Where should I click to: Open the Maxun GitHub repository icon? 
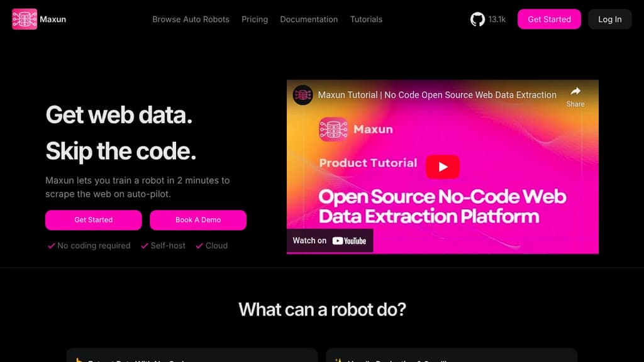pos(478,19)
